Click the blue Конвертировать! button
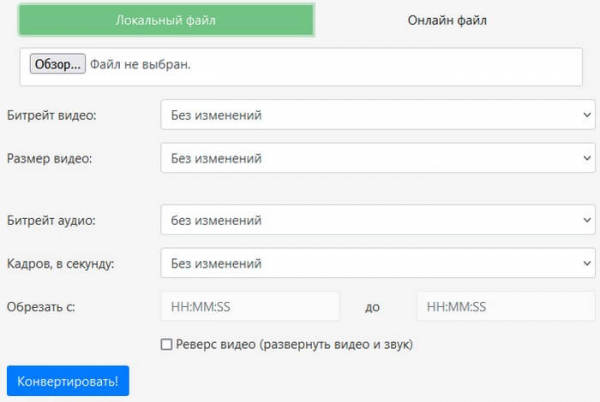Screen dimensions: 600x402 68,381
